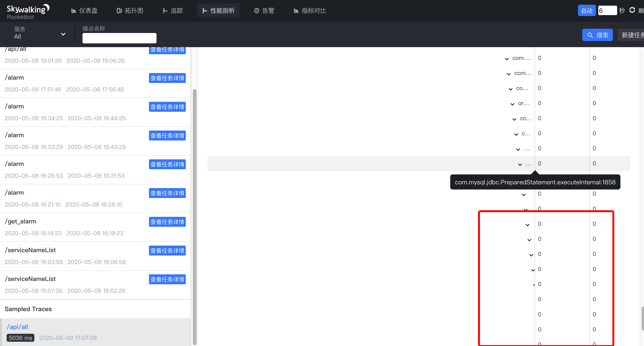Open the 拓扑图 topology tab
The image size is (644, 346).
tap(130, 11)
